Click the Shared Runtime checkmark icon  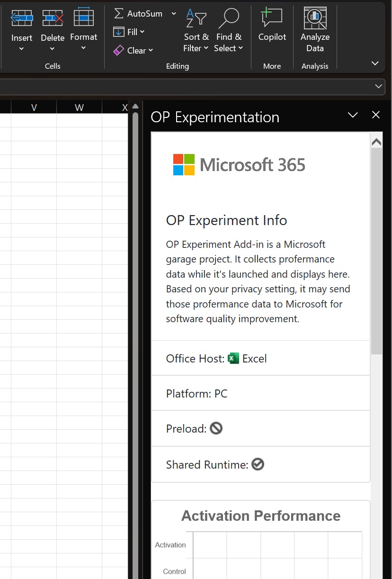(x=258, y=464)
